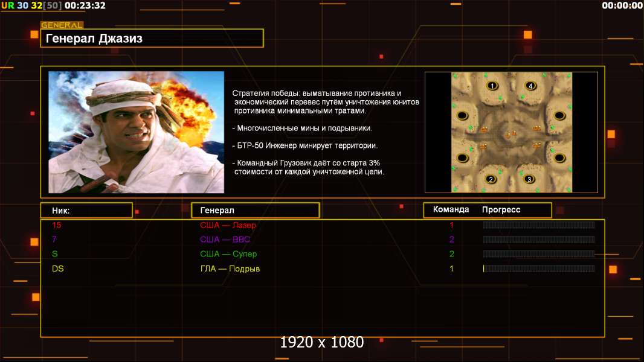Screen dimensions: 644x362
Task: Select player 15 in the list
Action: click(x=57, y=225)
